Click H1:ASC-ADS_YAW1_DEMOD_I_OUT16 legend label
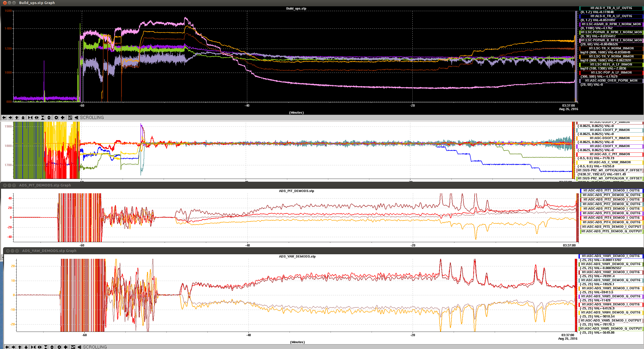644x349 pixels. [x=611, y=256]
